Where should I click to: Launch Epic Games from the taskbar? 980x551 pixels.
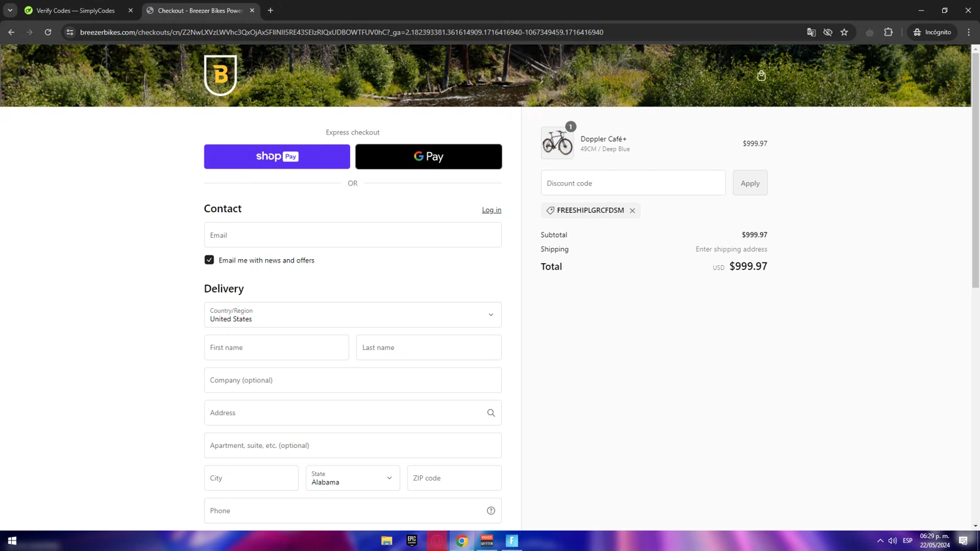[x=412, y=541]
